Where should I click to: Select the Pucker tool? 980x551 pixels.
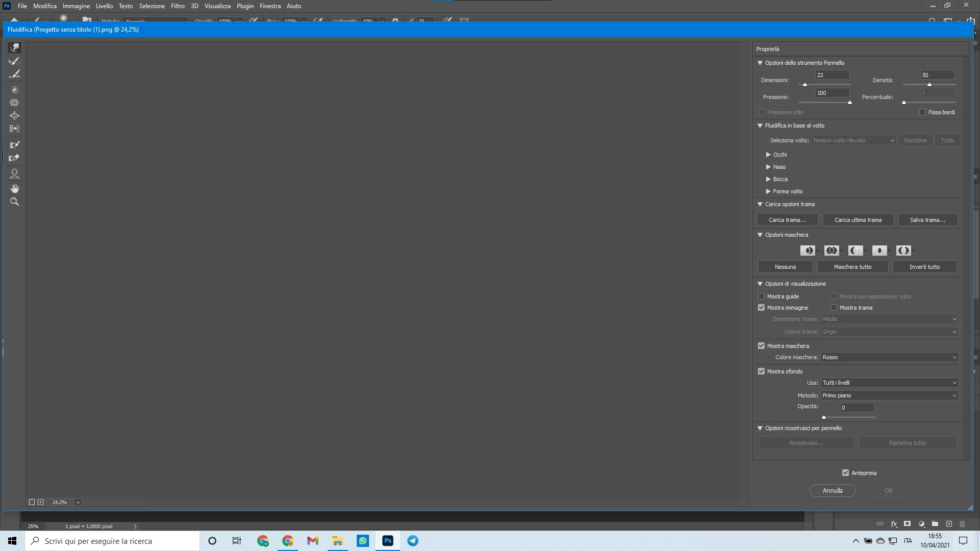(14, 103)
